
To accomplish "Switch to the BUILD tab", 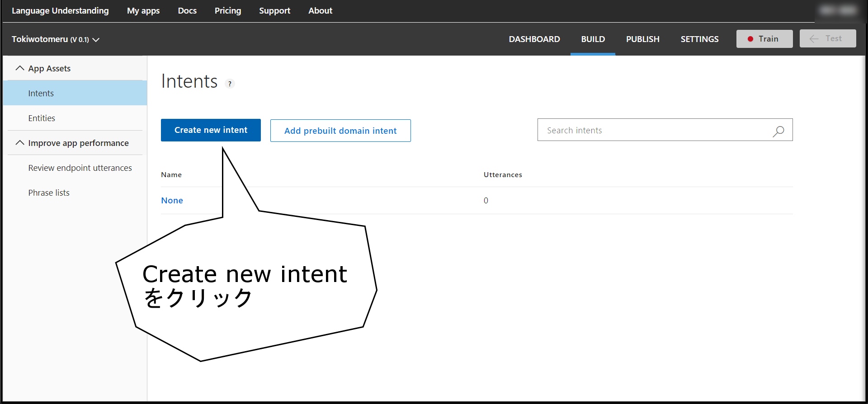I will (593, 39).
